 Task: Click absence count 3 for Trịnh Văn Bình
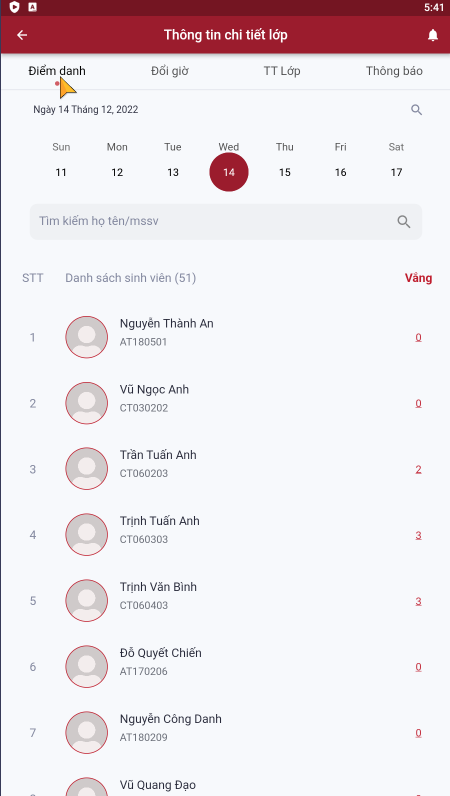click(419, 602)
